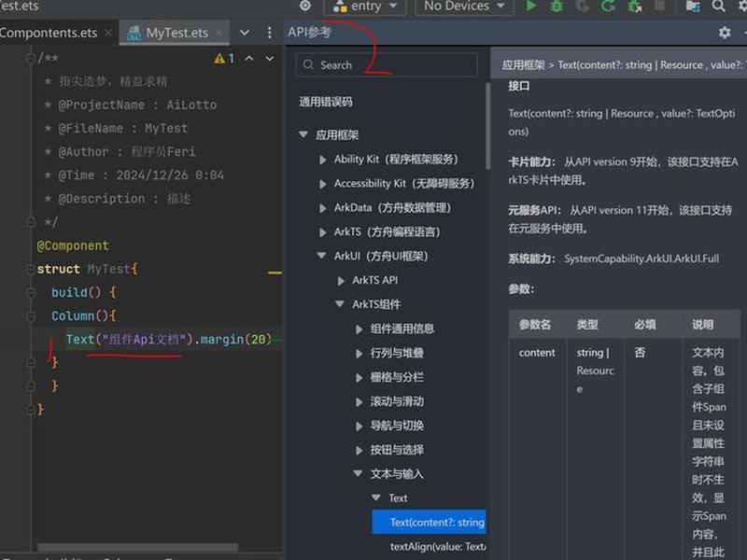Switch to the Compontents.ets tab
This screenshot has height=560, width=747.
pos(49,33)
